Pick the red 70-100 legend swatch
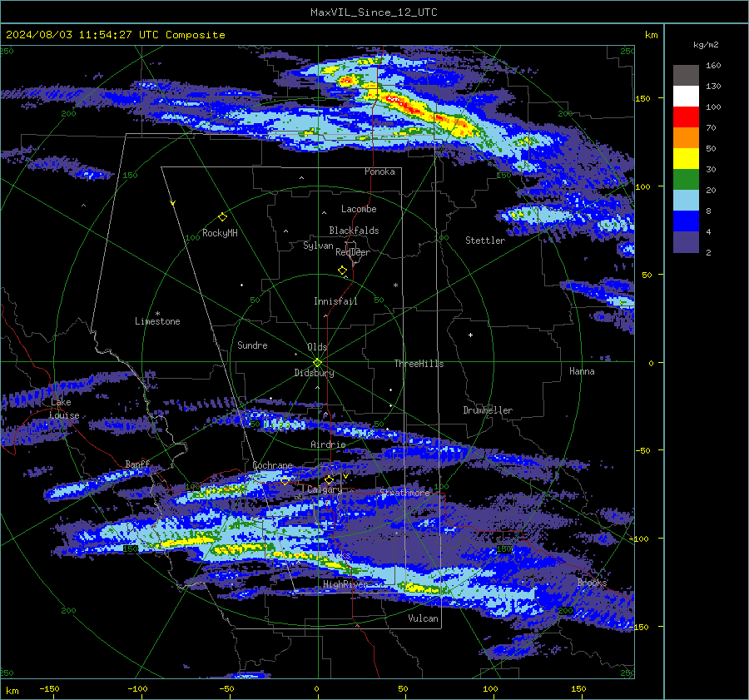 tap(686, 117)
